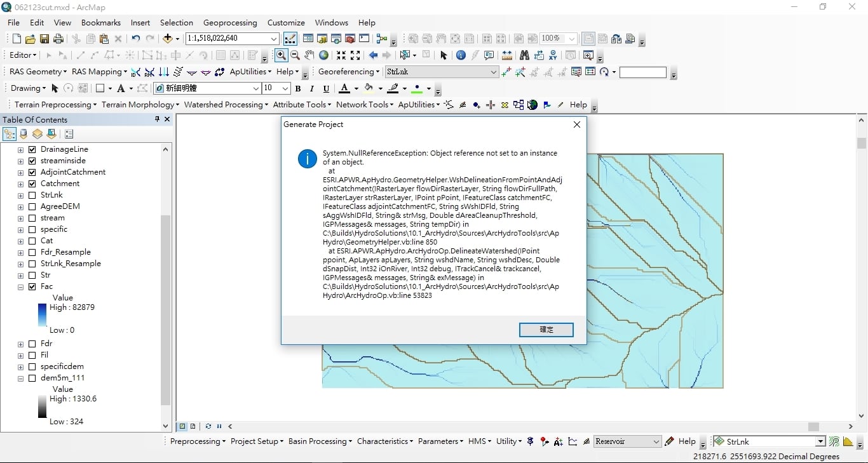Open the Watershed Processing menu
Viewport: 868px width, 463px height.
(x=226, y=105)
